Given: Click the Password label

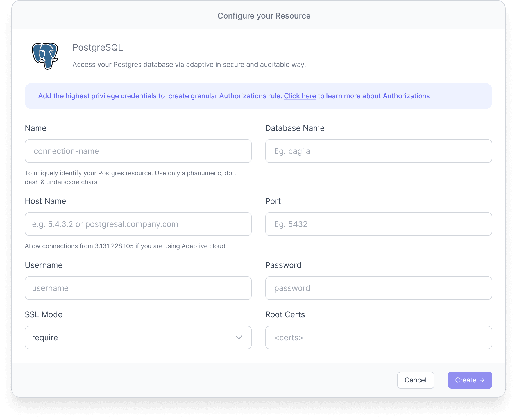Looking at the screenshot, I should click(x=283, y=265).
